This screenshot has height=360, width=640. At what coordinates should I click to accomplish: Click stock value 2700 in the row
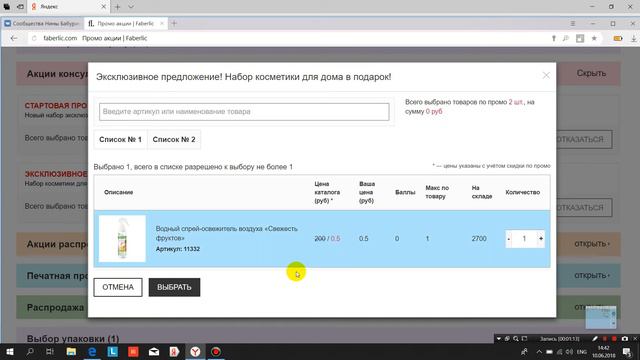[x=479, y=239]
